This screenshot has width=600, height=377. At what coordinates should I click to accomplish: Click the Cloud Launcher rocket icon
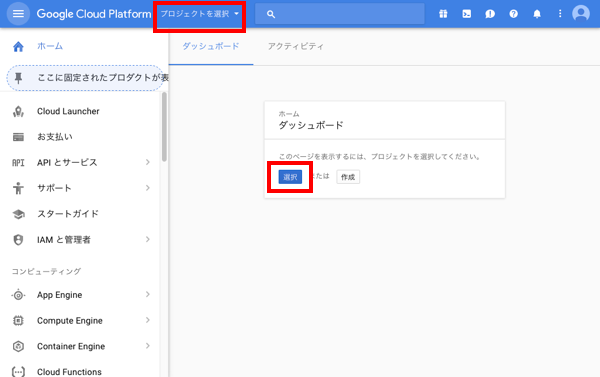click(x=18, y=111)
